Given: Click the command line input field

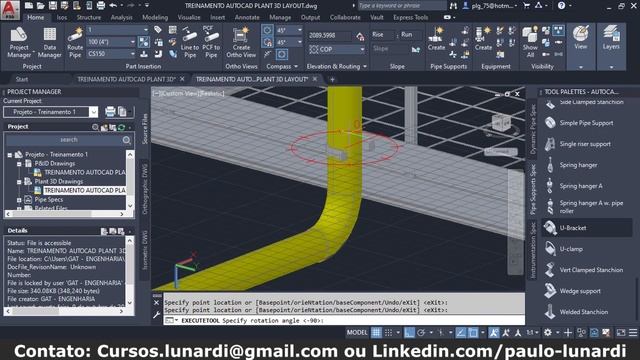Looking at the screenshot, I should (x=344, y=321).
